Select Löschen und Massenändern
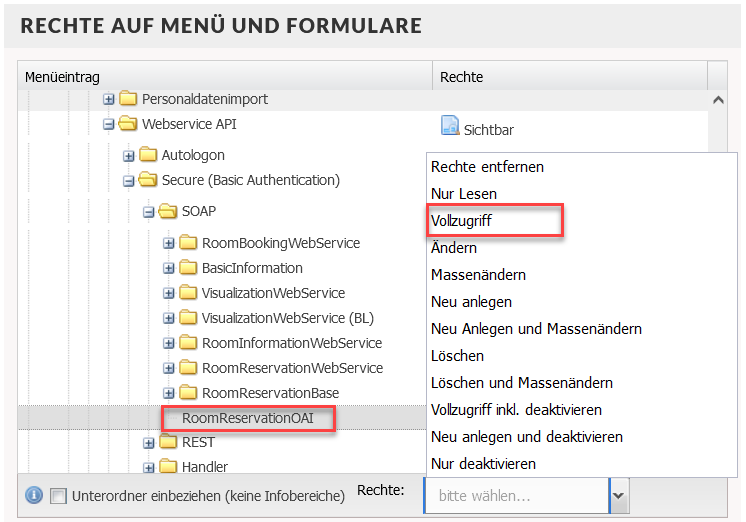This screenshot has width=746, height=522. pos(581,383)
